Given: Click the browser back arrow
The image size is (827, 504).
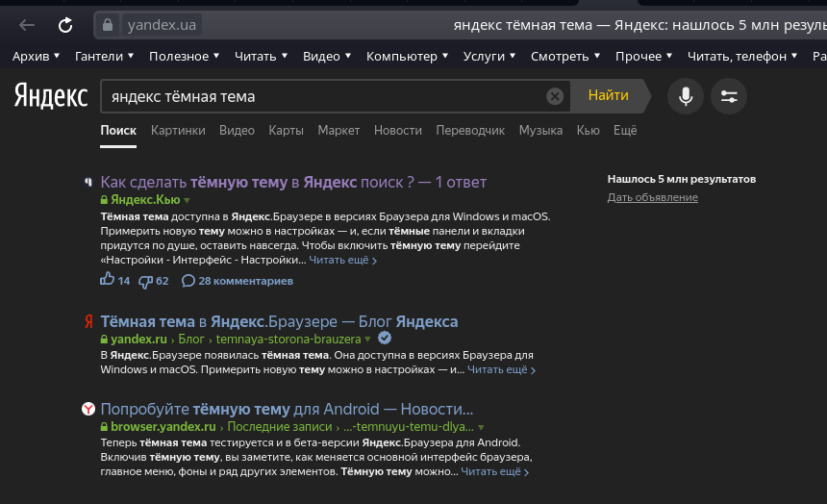Looking at the screenshot, I should pos(27,25).
